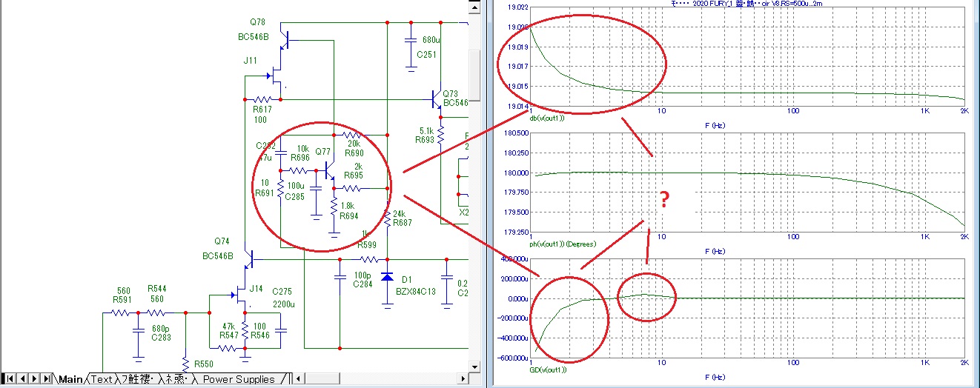Select transistor label Q74
The width and height of the screenshot is (980, 388).
click(x=222, y=241)
